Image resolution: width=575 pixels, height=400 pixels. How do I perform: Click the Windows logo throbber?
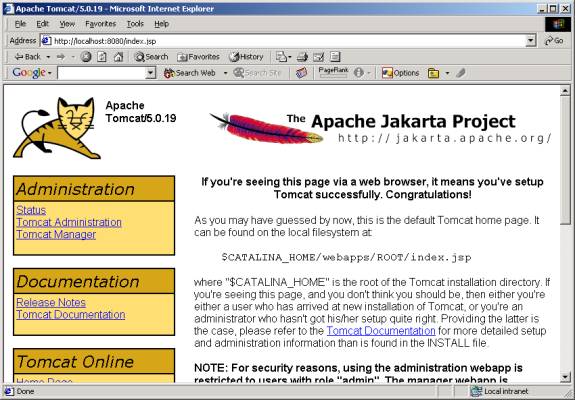click(558, 25)
